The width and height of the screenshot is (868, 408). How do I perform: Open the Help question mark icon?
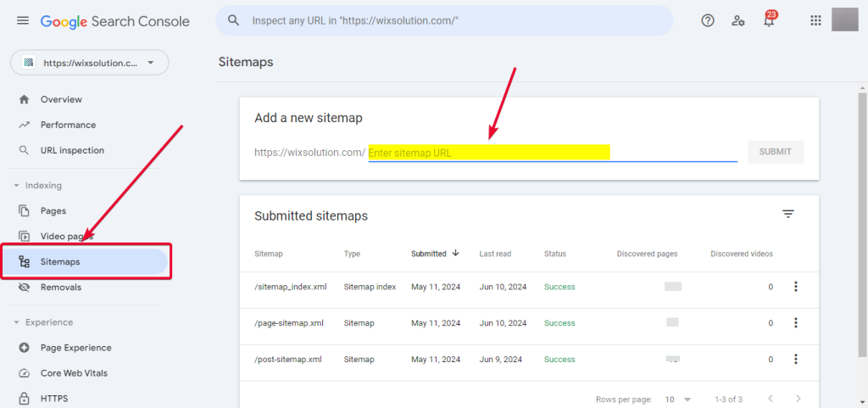click(x=708, y=20)
